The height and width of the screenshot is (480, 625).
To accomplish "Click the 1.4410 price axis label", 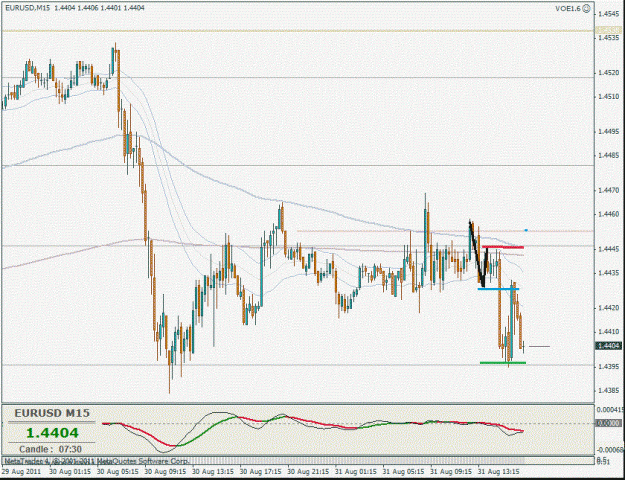I will tap(608, 331).
